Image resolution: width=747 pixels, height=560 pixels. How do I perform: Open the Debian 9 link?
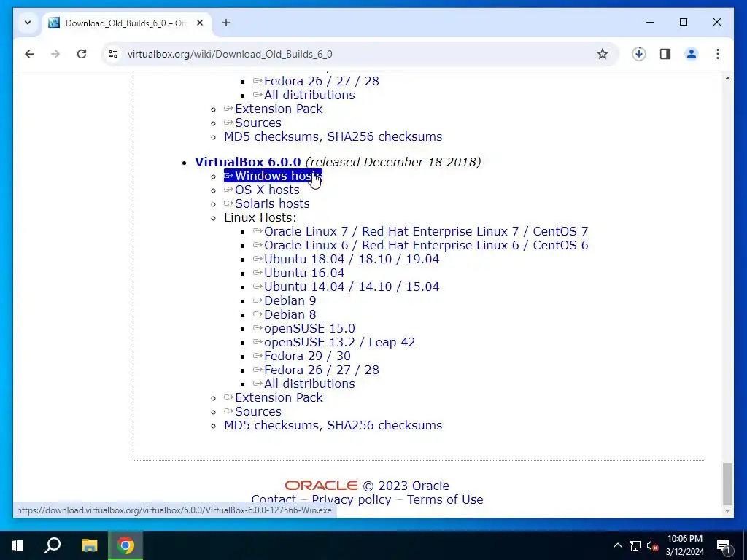coord(285,300)
